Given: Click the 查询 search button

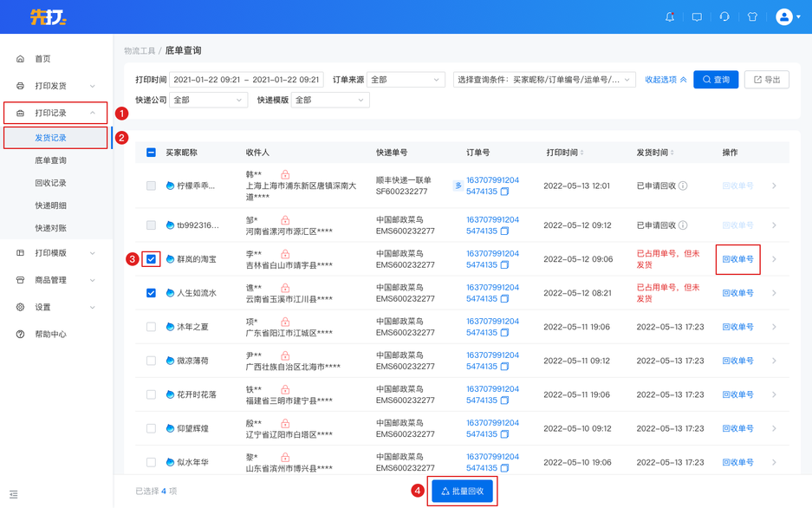Looking at the screenshot, I should 716,80.
